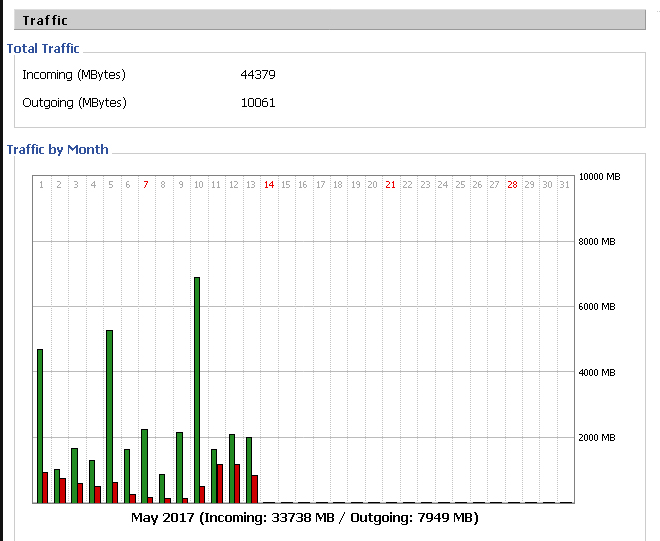Viewport: 660px width, 541px height.
Task: Click the green incoming bar for day 8
Action: [162, 488]
